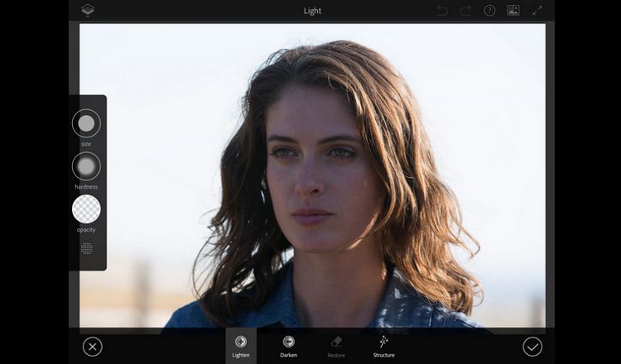The height and width of the screenshot is (364, 621).
Task: Open the layers panel icon
Action: pos(88,10)
